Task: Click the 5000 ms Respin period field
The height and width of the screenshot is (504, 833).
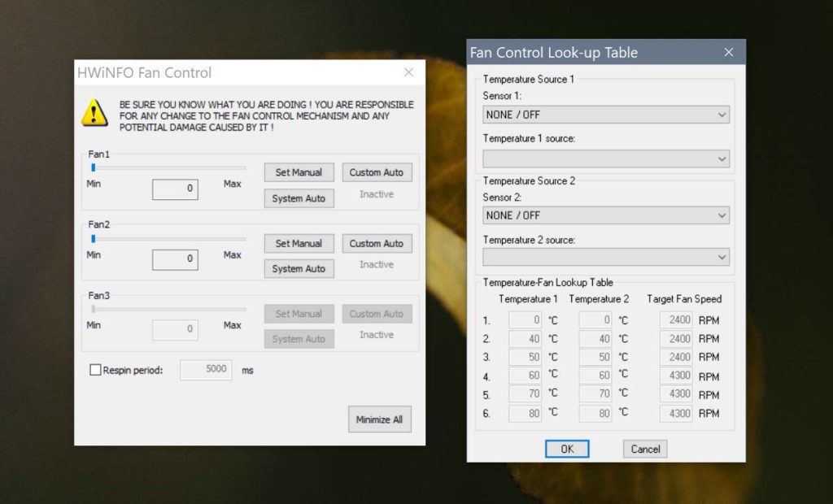Action: [206, 370]
